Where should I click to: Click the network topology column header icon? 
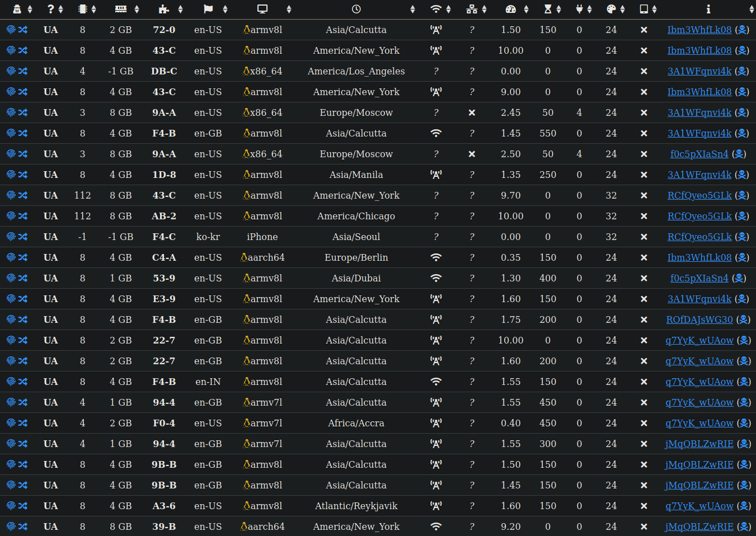pos(472,9)
